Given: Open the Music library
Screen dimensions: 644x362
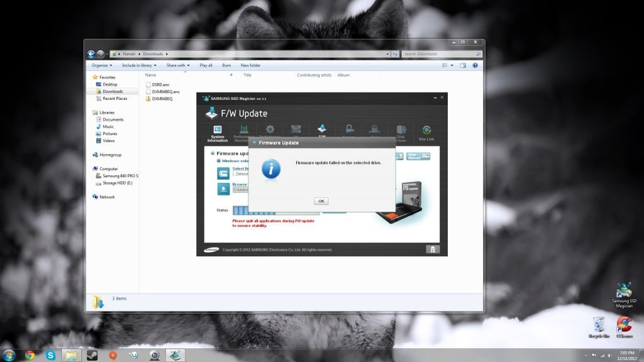Looking at the screenshot, I should (108, 126).
